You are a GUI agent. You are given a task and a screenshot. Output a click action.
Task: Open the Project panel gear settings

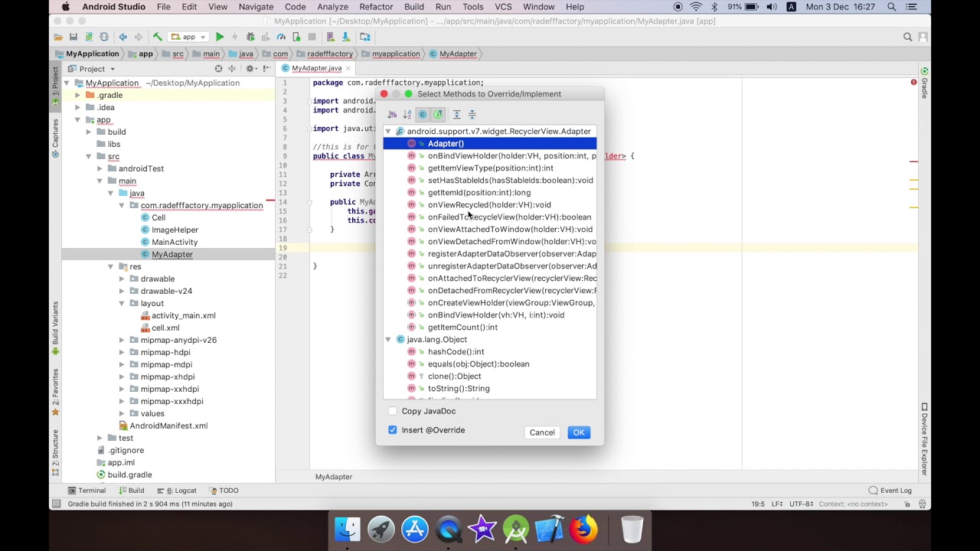click(250, 69)
